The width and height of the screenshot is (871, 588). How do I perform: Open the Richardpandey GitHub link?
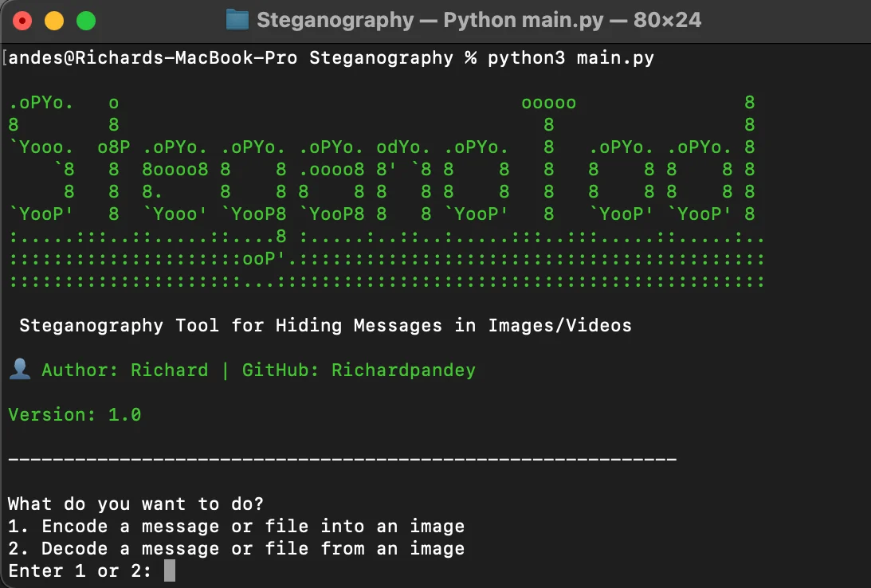point(402,370)
